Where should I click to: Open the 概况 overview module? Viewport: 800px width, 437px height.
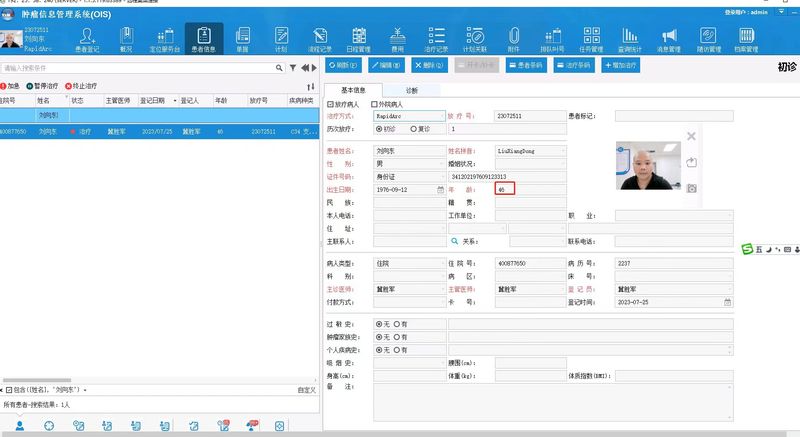point(126,40)
